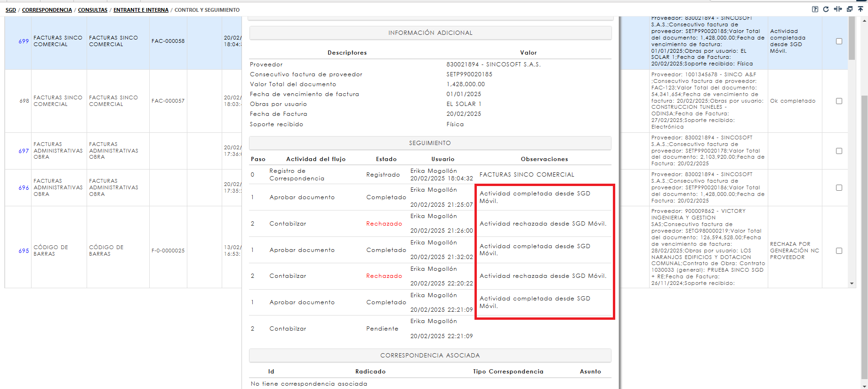Click Descriptores column header

347,53
